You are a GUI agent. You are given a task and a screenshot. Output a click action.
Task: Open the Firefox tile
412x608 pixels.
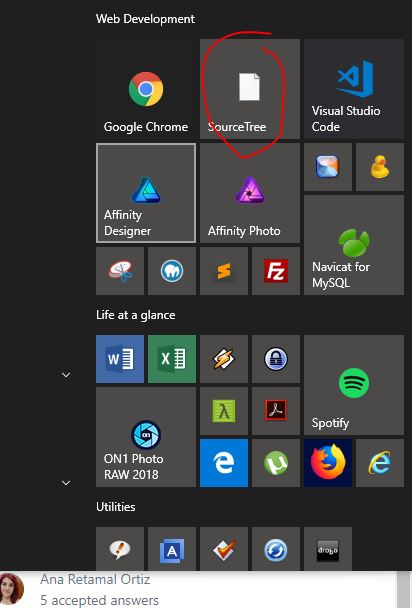[328, 463]
